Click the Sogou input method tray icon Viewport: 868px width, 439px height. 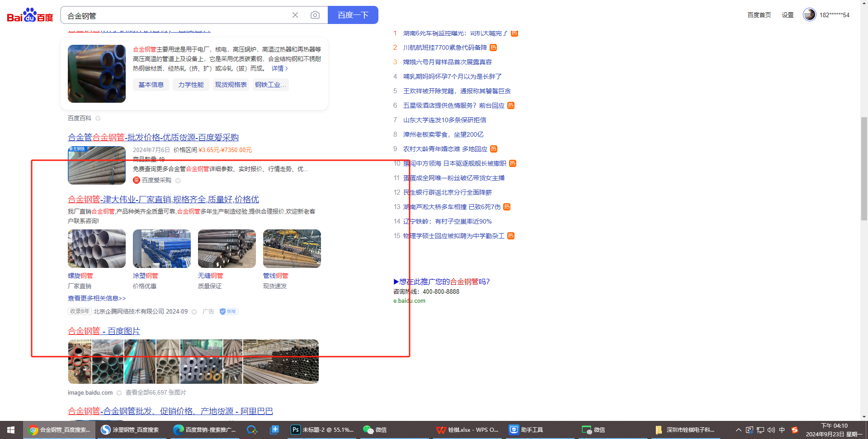coord(794,430)
